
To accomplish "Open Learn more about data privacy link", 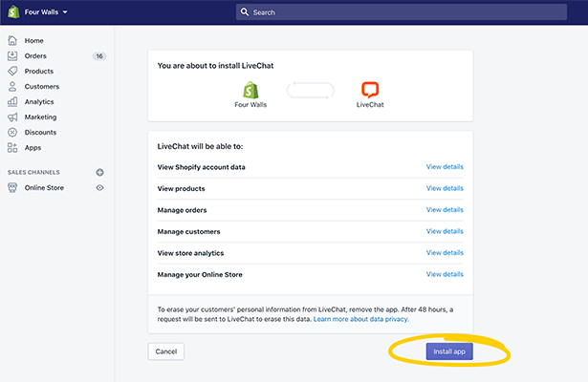I will click(359, 320).
